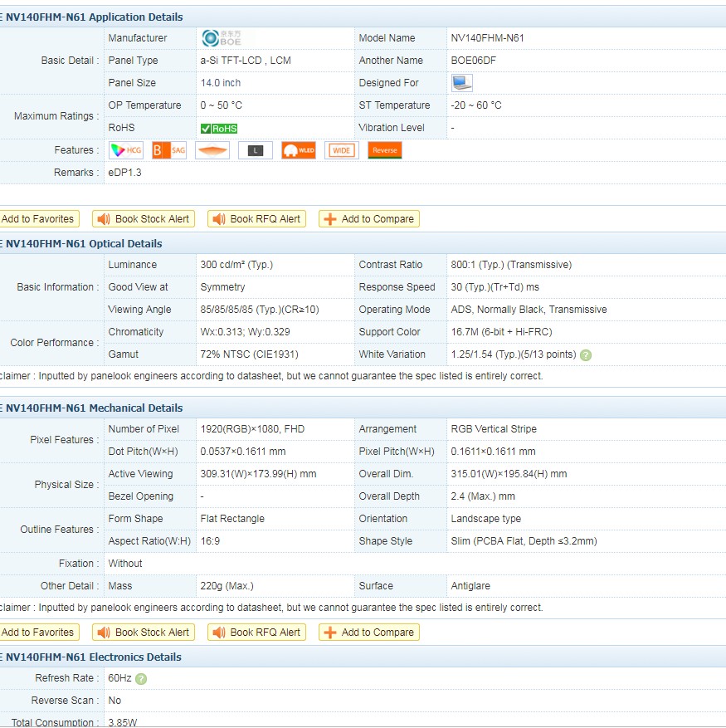Click the Bezel Opening label
The height and width of the screenshot is (728, 726).
coord(141,496)
